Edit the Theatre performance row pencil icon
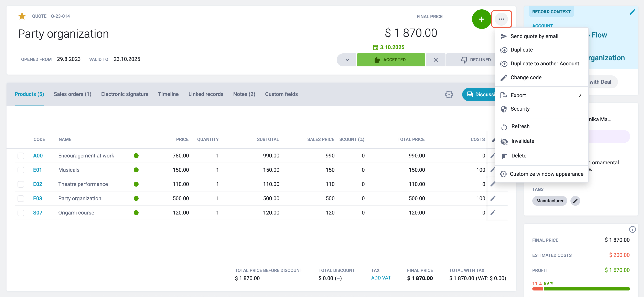644x297 pixels. (493, 184)
